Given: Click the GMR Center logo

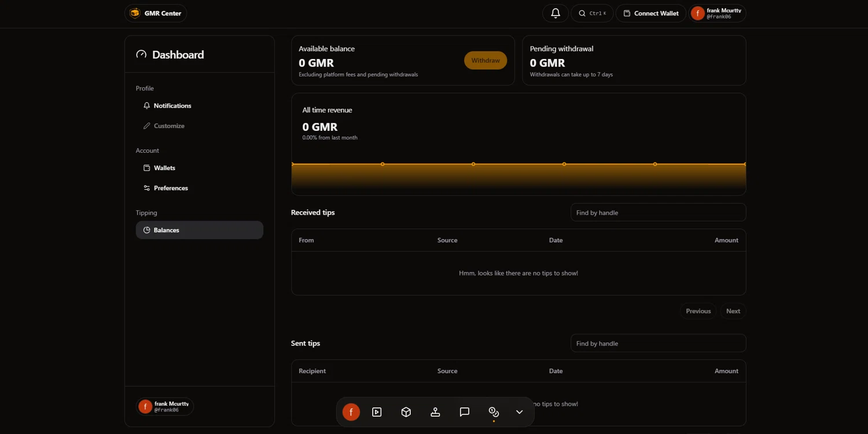Looking at the screenshot, I should (x=156, y=13).
